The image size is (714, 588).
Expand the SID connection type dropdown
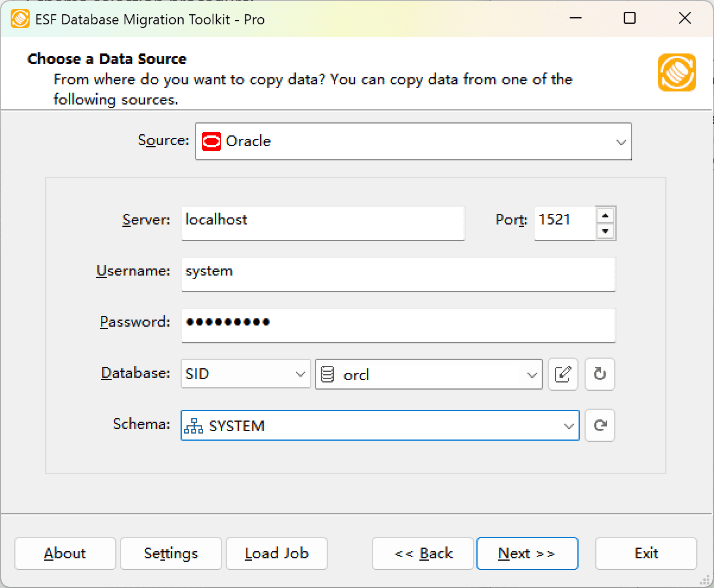point(300,374)
